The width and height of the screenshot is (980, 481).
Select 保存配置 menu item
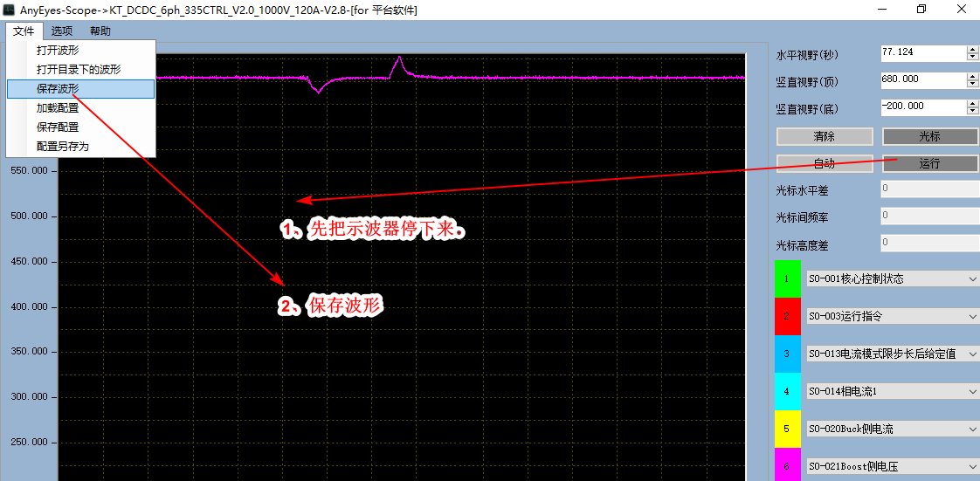pos(80,127)
